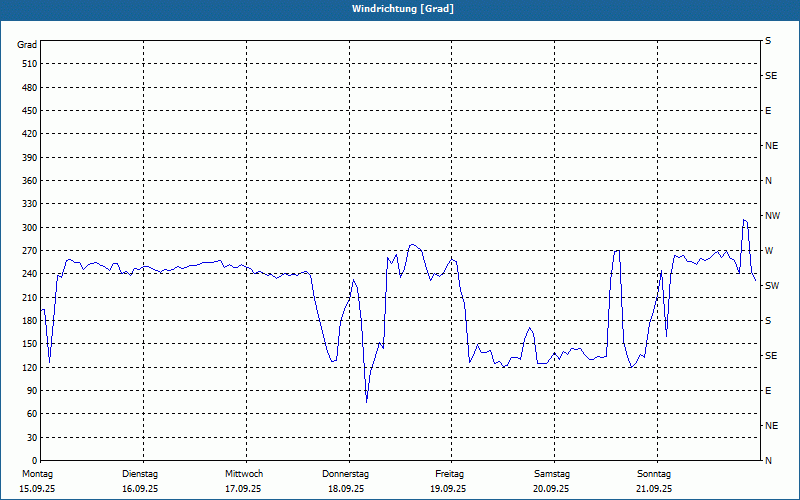Click the date 15.09.25
The height and width of the screenshot is (500, 800).
tap(37, 489)
